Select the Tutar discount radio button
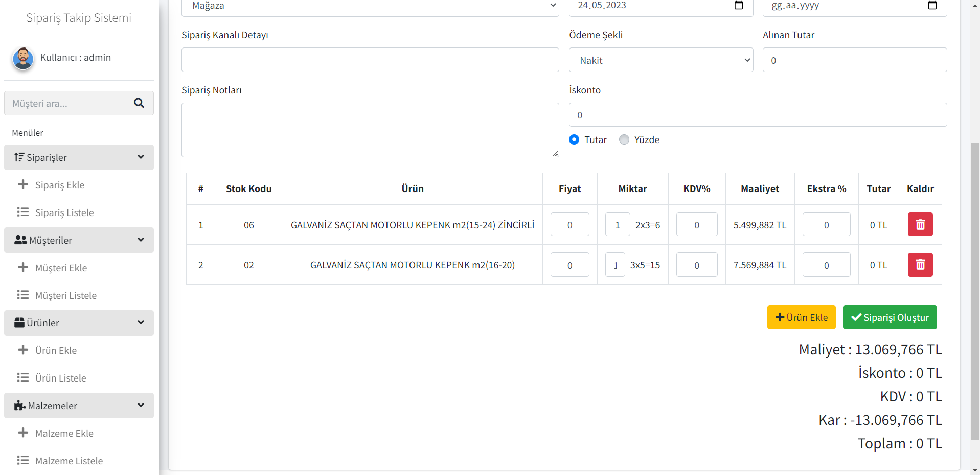This screenshot has height=475, width=980. [x=574, y=139]
